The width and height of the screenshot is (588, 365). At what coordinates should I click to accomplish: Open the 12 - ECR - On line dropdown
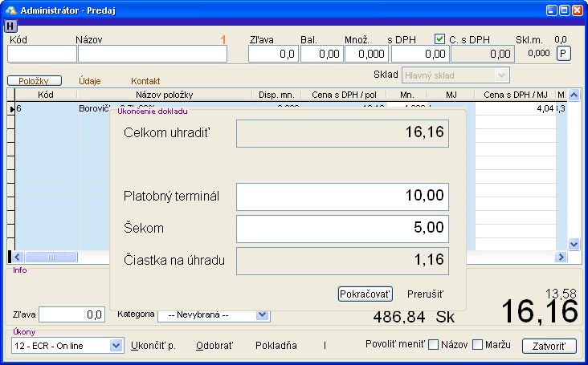pos(116,346)
